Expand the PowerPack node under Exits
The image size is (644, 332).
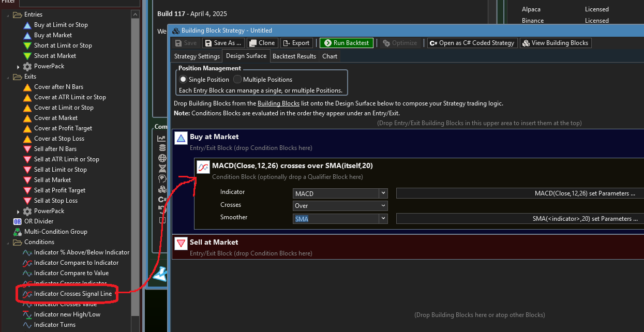click(19, 212)
